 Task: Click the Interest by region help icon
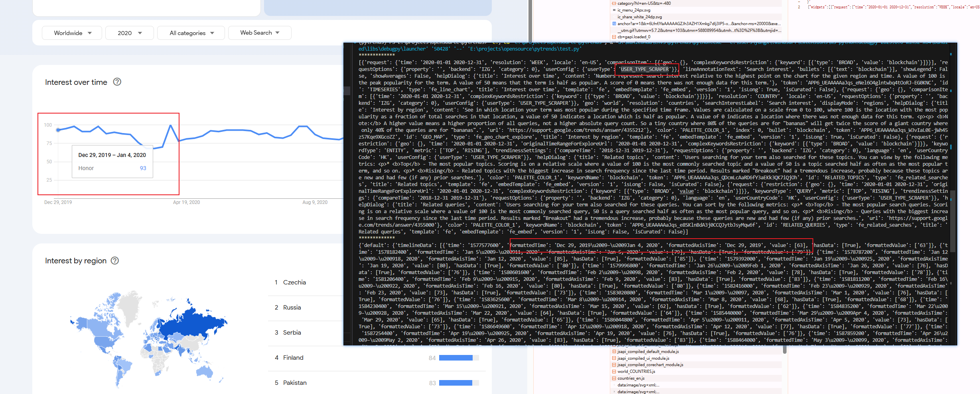[x=115, y=261]
